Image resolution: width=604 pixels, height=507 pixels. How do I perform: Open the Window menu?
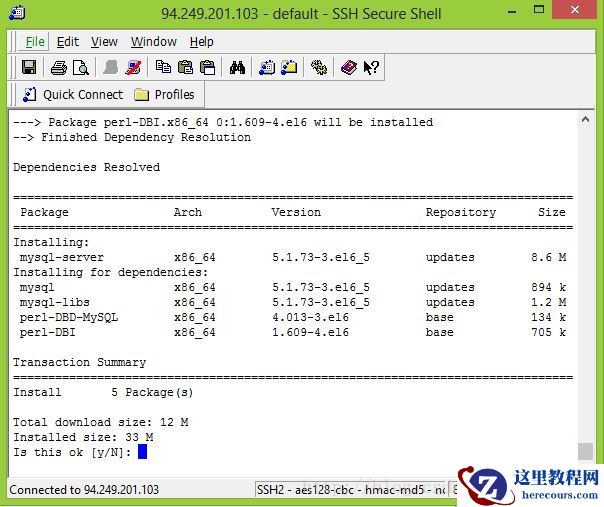tap(154, 42)
